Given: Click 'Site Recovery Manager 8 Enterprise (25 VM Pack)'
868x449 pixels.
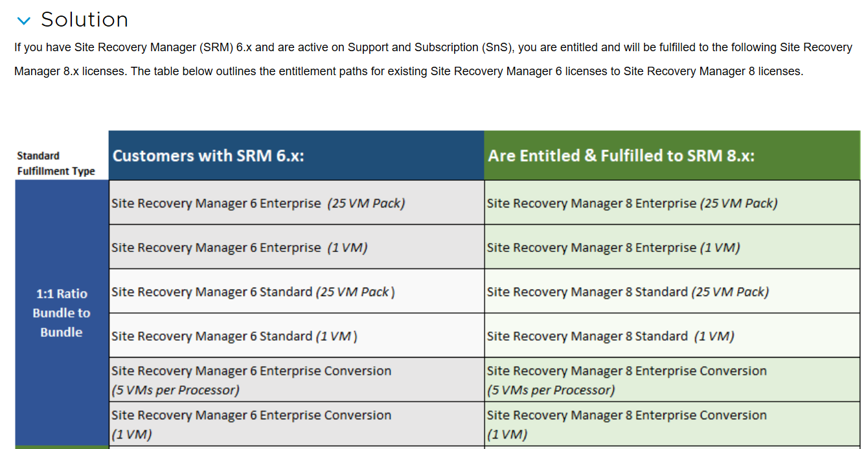Looking at the screenshot, I should coord(672,203).
